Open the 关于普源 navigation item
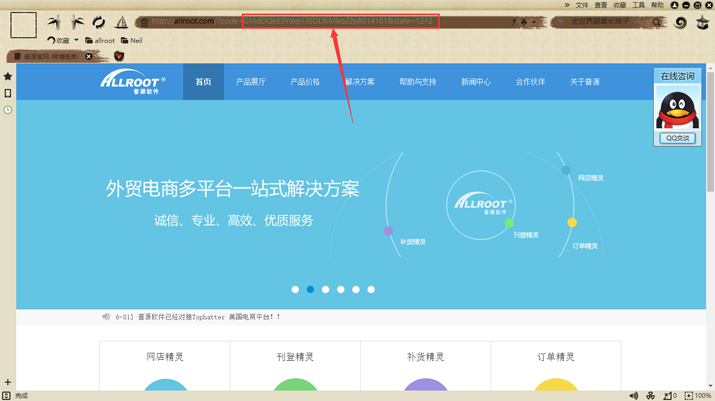Viewport: 715px width, 401px height. coord(585,82)
